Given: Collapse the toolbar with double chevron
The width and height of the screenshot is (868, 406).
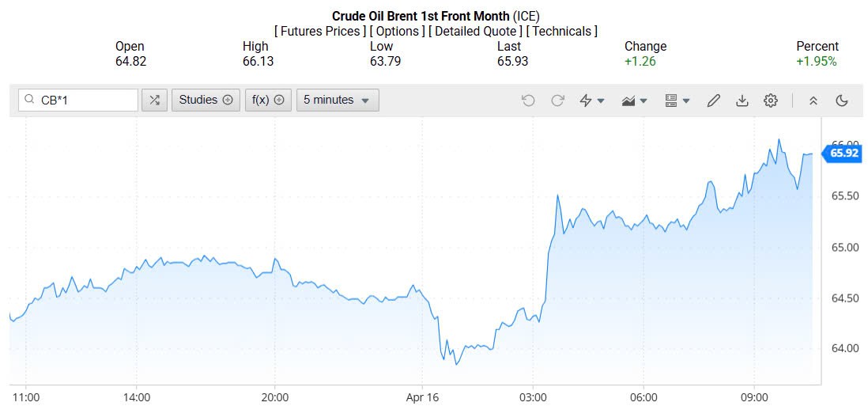Looking at the screenshot, I should click(x=813, y=101).
